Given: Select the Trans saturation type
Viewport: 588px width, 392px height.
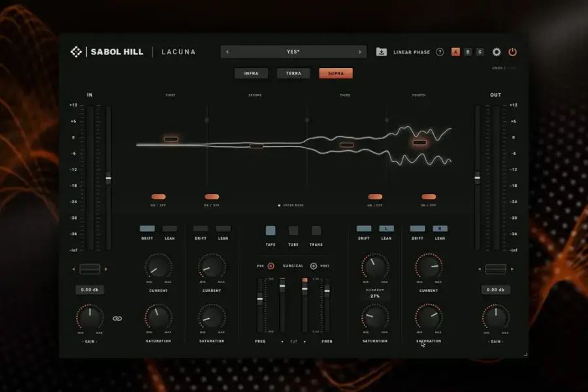Looking at the screenshot, I should click(316, 231).
